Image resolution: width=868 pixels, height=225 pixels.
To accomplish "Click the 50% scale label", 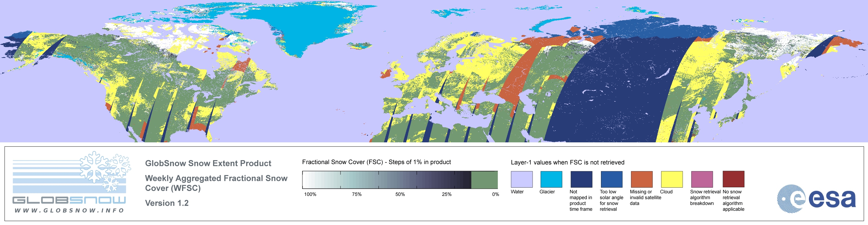I will [x=400, y=194].
